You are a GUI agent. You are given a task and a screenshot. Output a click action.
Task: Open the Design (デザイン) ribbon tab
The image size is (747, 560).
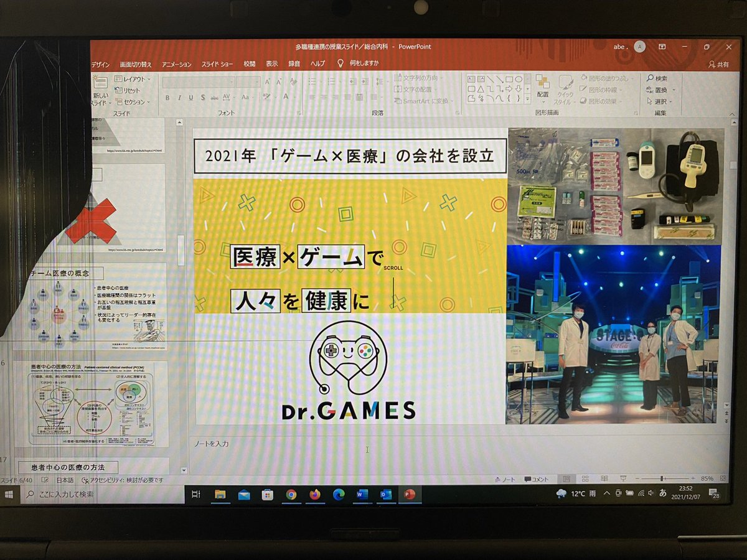coord(100,64)
